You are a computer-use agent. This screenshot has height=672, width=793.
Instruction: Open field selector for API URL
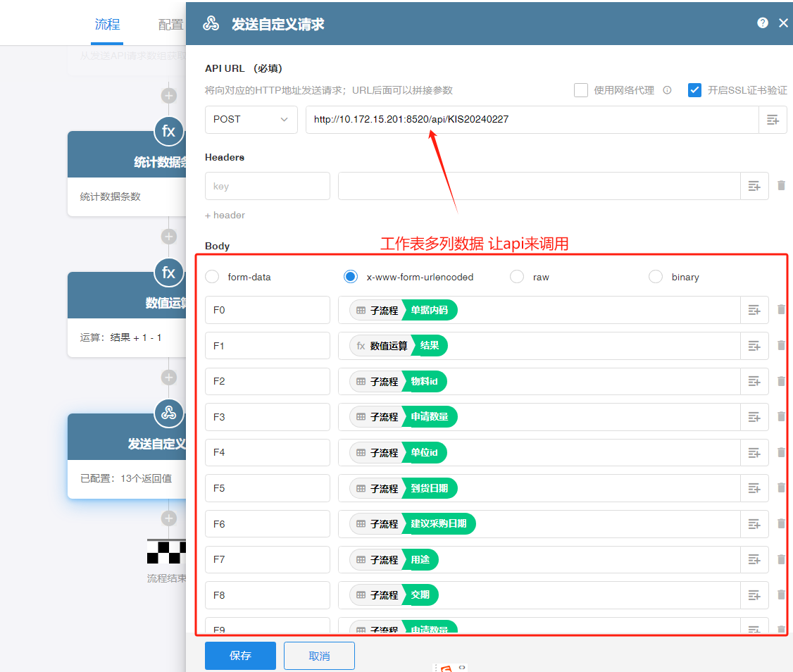[773, 120]
